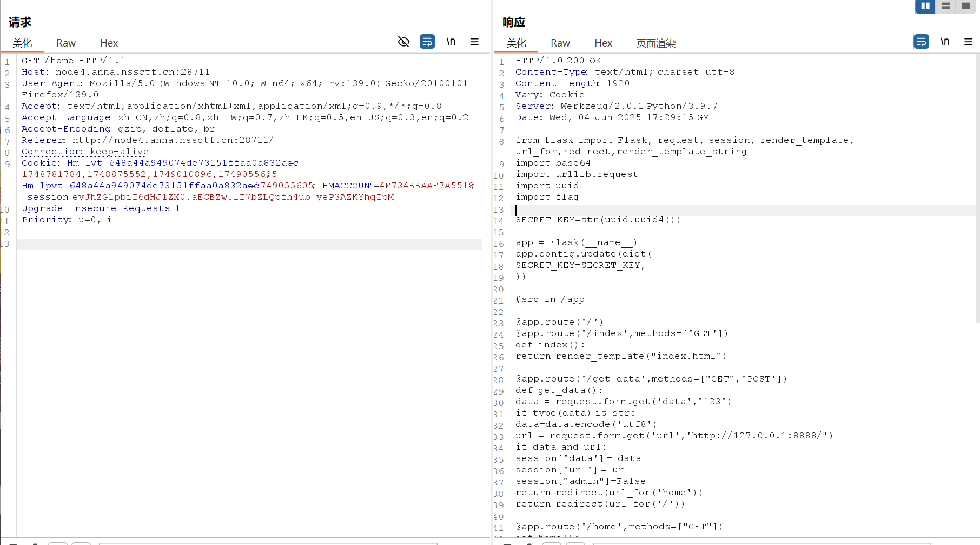Open the request Raw tab

(x=66, y=43)
